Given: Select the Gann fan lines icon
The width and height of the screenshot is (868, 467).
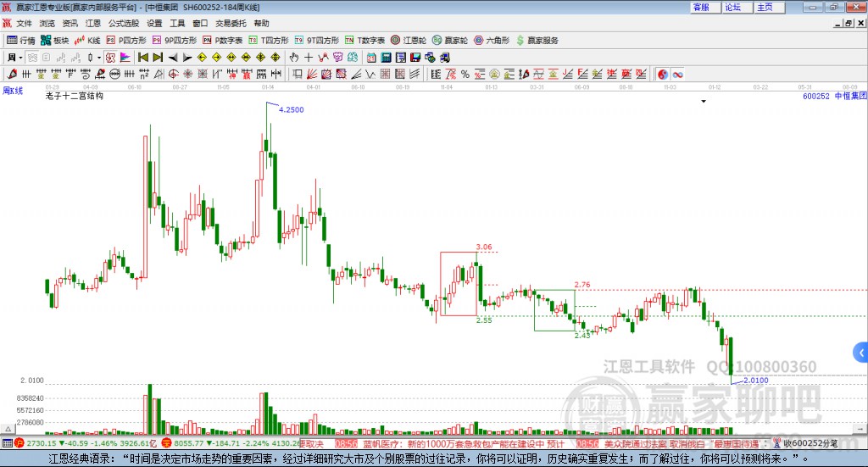Looking at the screenshot, I should point(312,74).
